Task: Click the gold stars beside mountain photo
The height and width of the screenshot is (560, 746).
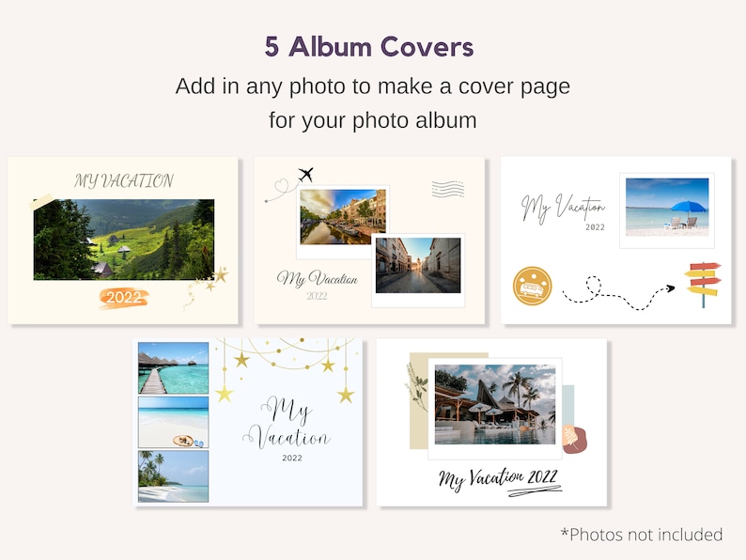Action: [207, 287]
